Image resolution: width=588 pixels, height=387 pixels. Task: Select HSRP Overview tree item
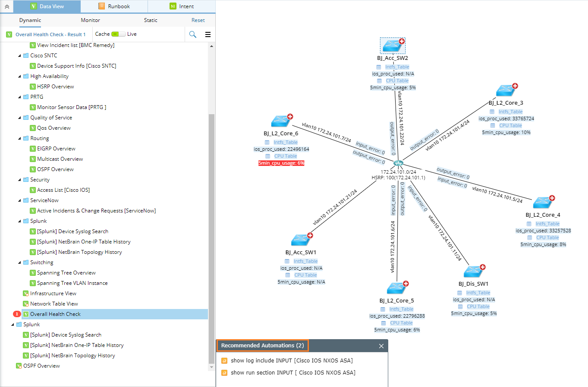(x=55, y=87)
